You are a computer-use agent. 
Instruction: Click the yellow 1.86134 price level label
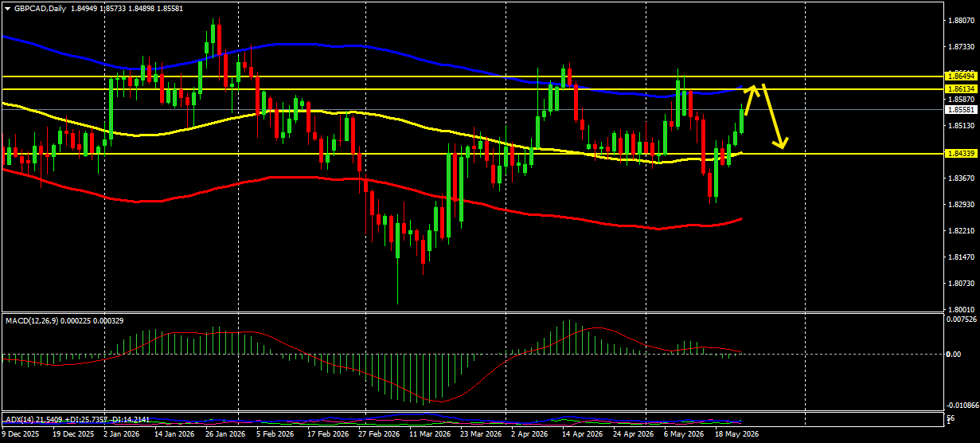(x=961, y=88)
